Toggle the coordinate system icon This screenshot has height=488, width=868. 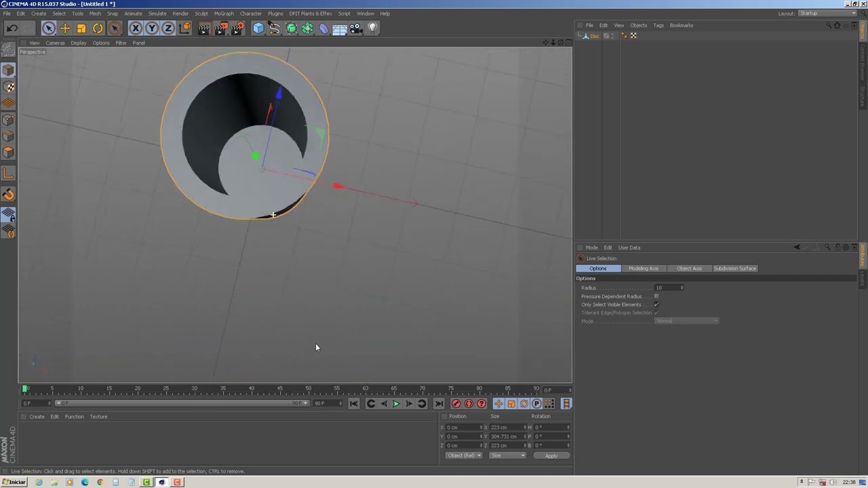184,28
